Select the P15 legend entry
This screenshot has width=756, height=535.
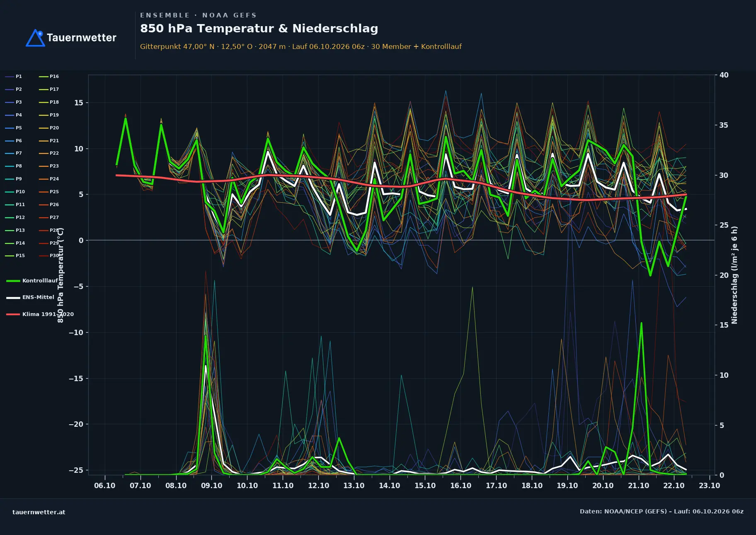15,255
